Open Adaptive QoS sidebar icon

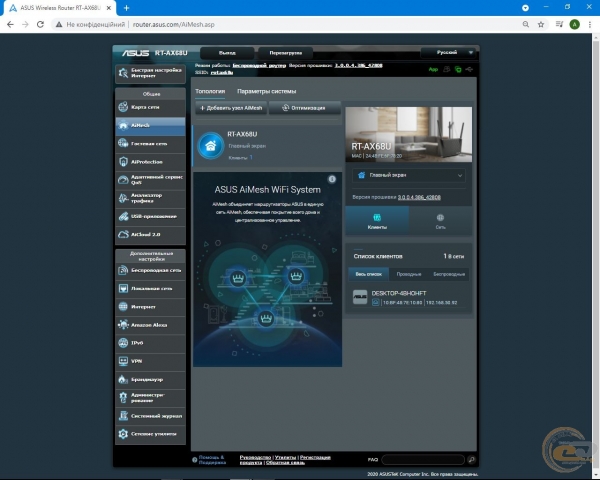[x=123, y=180]
